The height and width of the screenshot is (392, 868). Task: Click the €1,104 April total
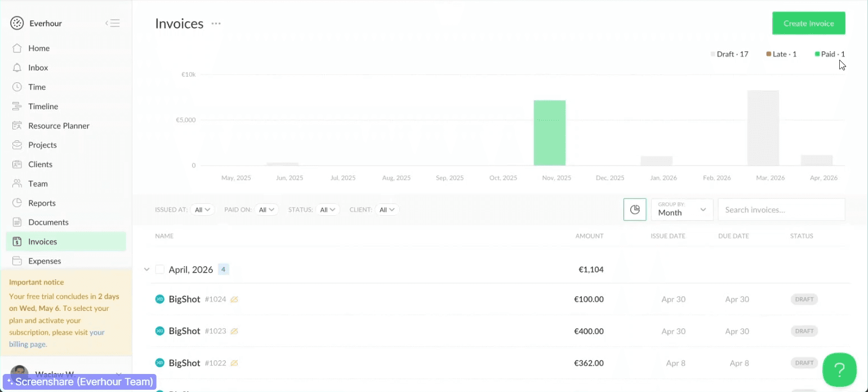click(591, 270)
